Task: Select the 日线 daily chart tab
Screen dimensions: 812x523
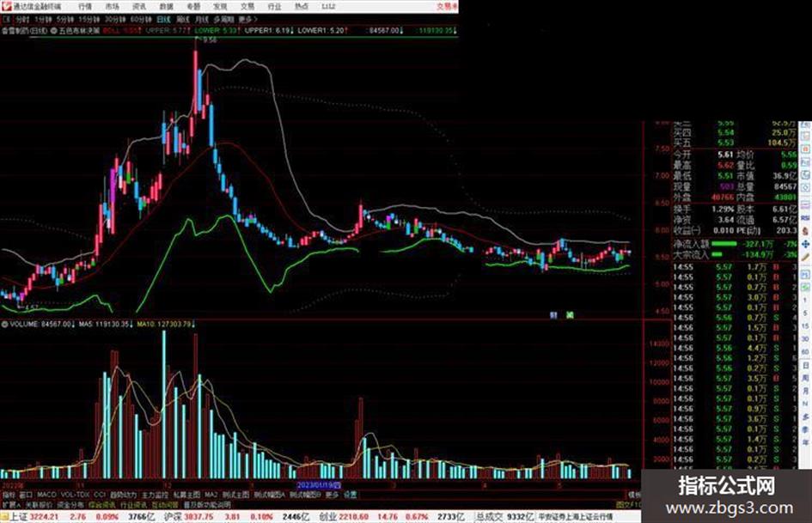Action: (163, 20)
